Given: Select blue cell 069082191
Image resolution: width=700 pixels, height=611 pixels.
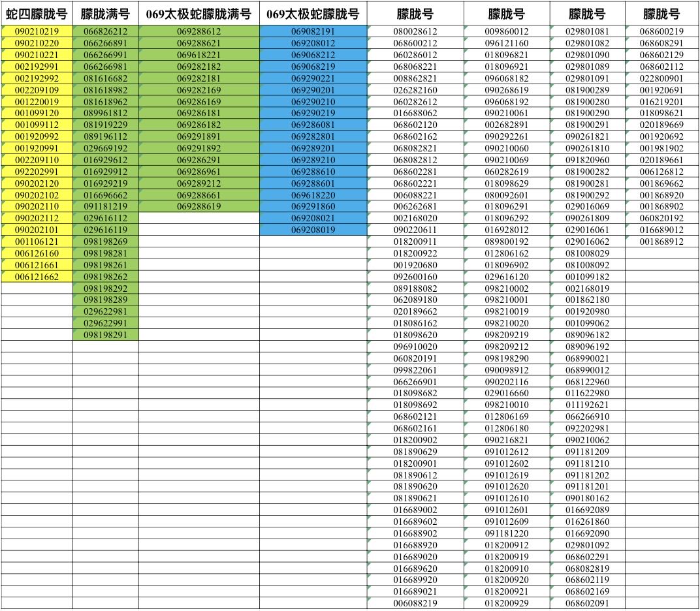Looking at the screenshot, I should pyautogui.click(x=313, y=31).
